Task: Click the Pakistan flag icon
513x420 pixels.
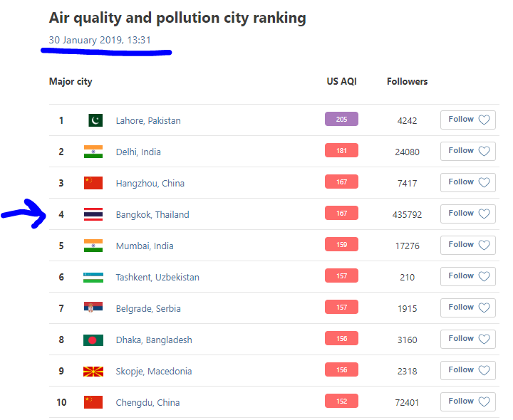Action: coord(95,120)
